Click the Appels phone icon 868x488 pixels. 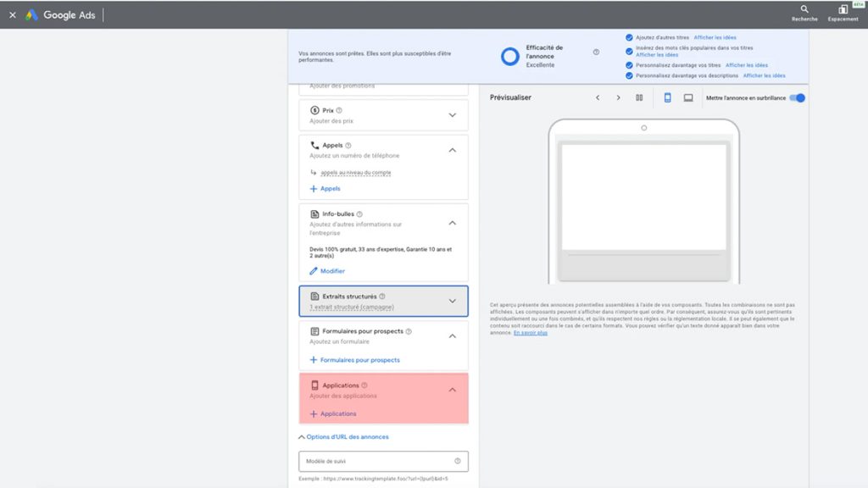coord(314,146)
